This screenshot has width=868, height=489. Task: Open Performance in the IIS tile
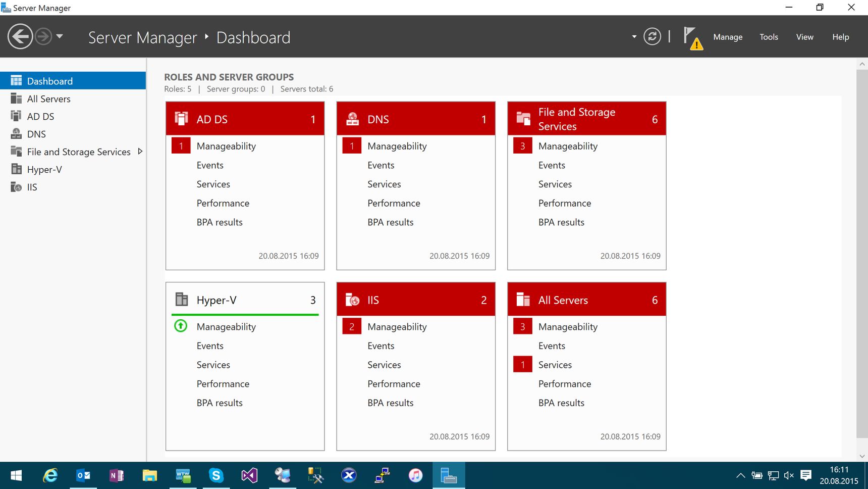pos(394,384)
